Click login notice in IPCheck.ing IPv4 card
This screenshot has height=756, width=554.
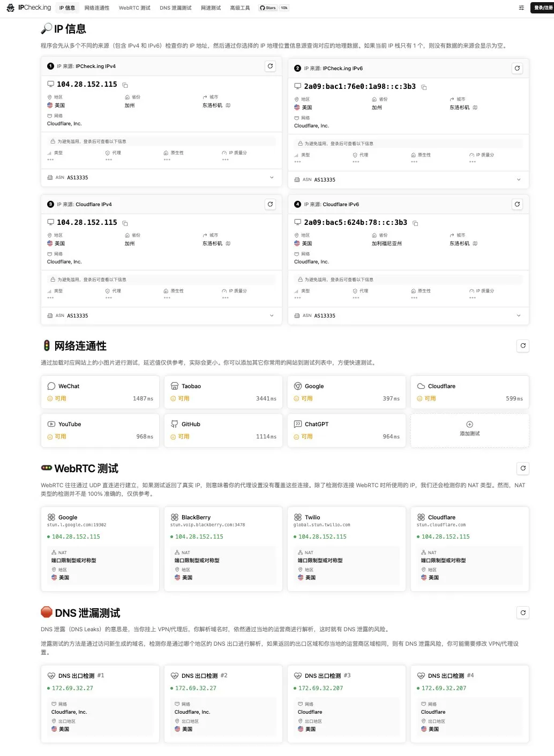coord(161,142)
